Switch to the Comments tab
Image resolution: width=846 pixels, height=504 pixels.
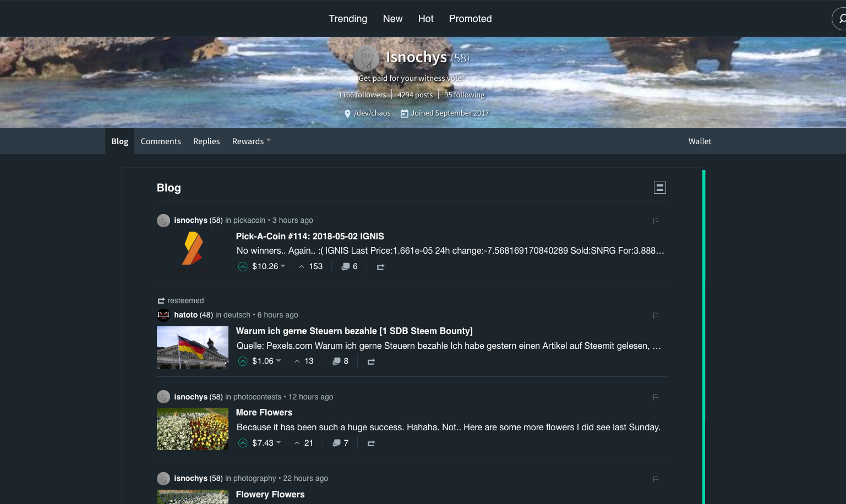[x=161, y=141]
